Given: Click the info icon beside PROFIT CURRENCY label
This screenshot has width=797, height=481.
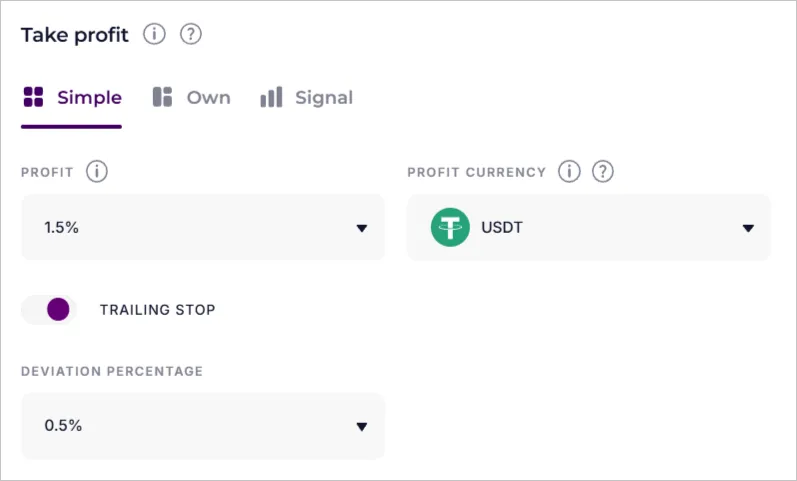Looking at the screenshot, I should (569, 172).
